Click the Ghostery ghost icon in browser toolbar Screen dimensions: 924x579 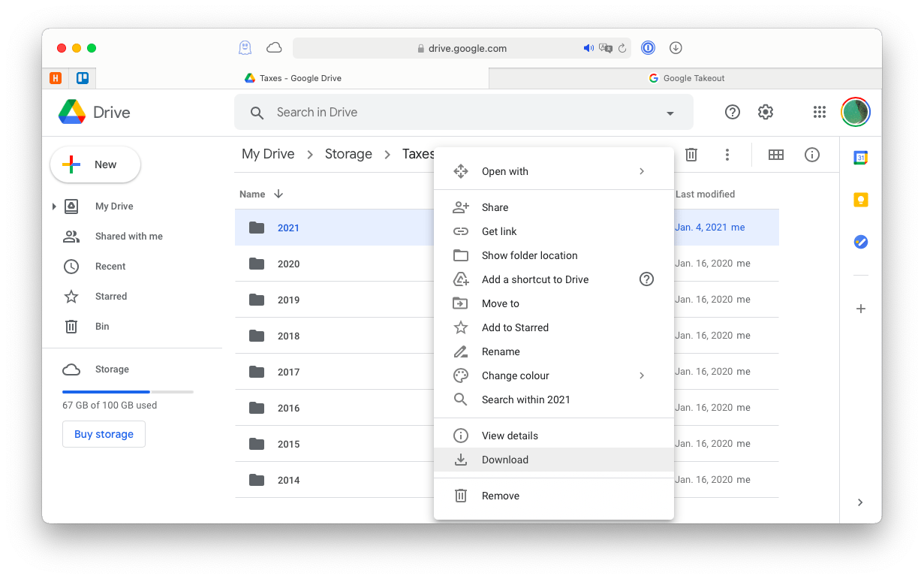click(x=245, y=48)
